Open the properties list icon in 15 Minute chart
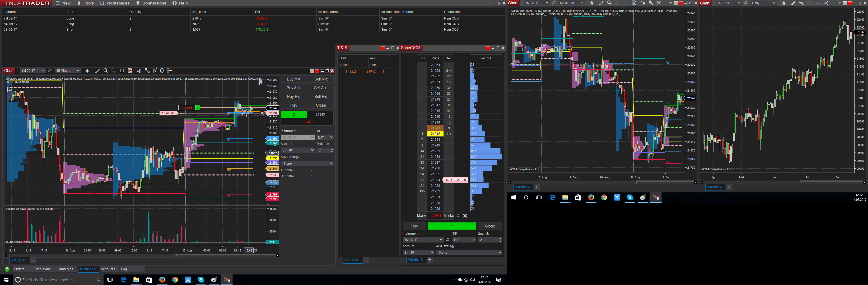The width and height of the screenshot is (868, 285). point(170,71)
